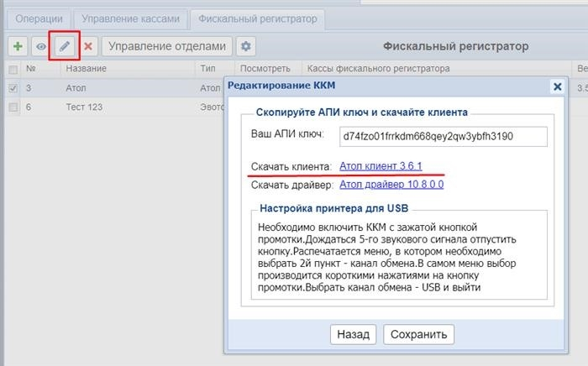Select the Фискальный регистратор tab
The image size is (588, 366).
[x=256, y=17]
